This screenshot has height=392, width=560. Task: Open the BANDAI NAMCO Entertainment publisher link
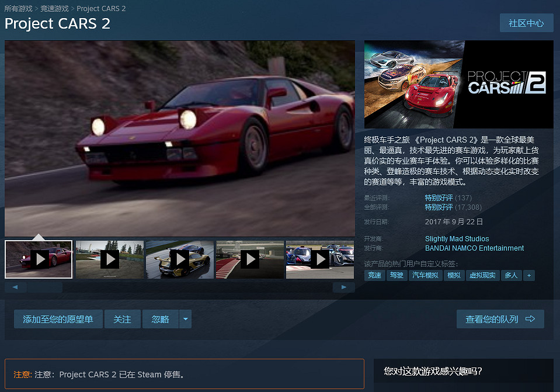coord(474,248)
